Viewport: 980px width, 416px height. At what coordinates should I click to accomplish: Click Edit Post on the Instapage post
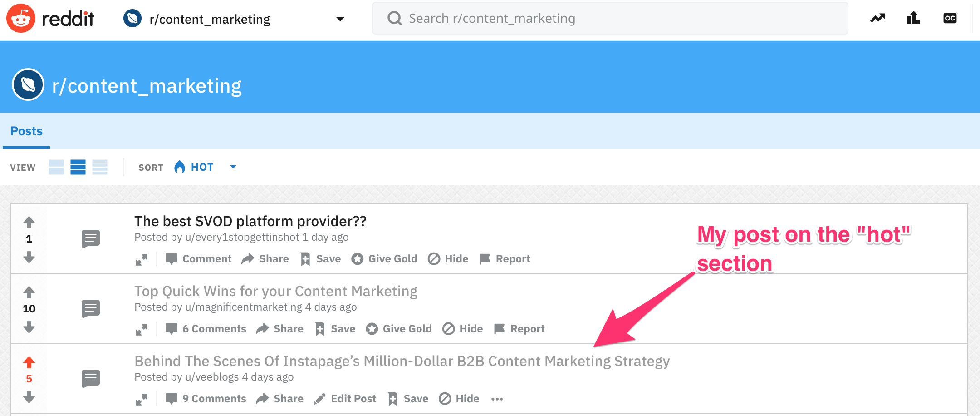(345, 399)
